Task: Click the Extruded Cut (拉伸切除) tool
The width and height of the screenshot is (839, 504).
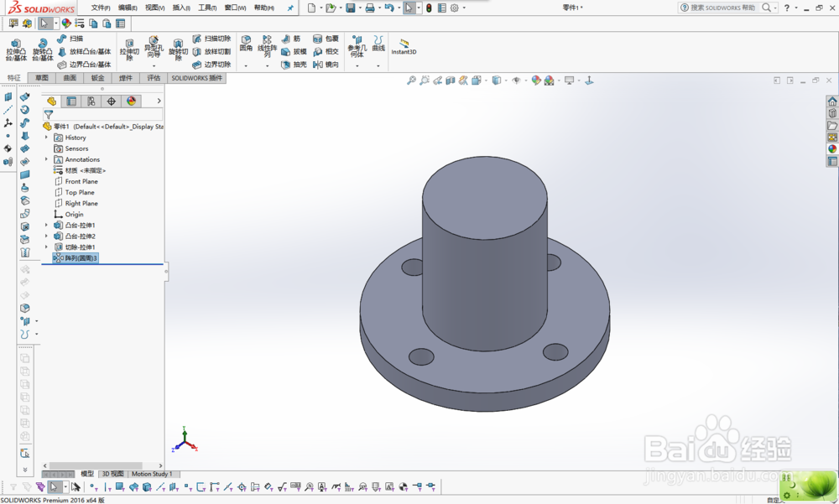Action: point(129,50)
